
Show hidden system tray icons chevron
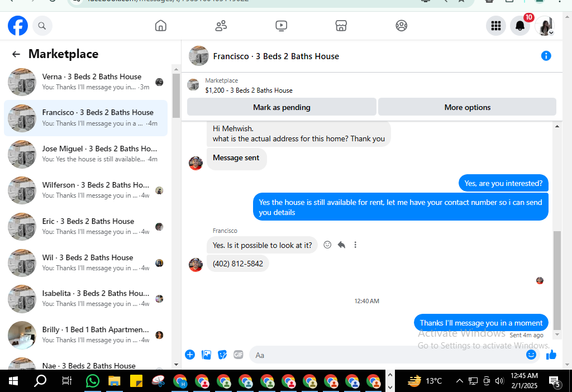pyautogui.click(x=460, y=381)
